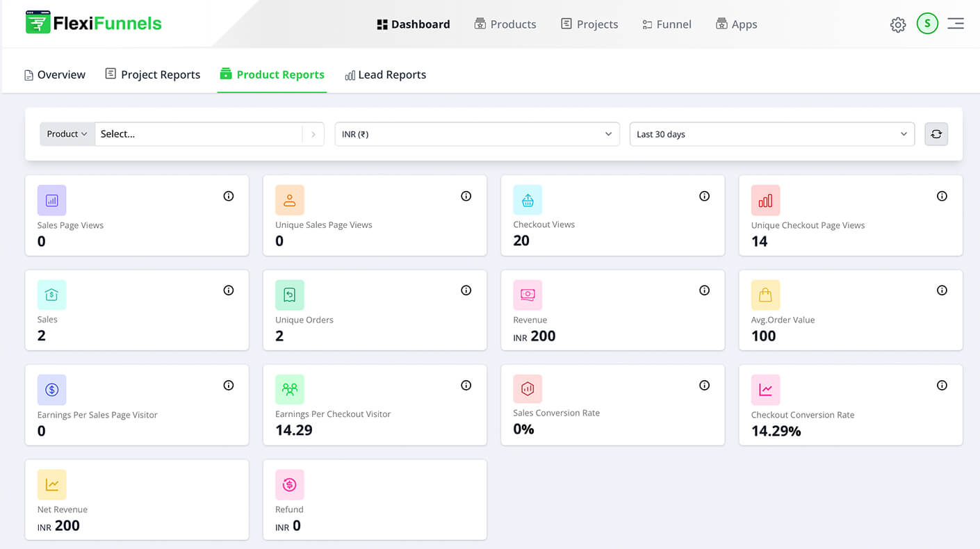980x549 pixels.
Task: Switch to the Project Reports tab
Action: coord(153,74)
